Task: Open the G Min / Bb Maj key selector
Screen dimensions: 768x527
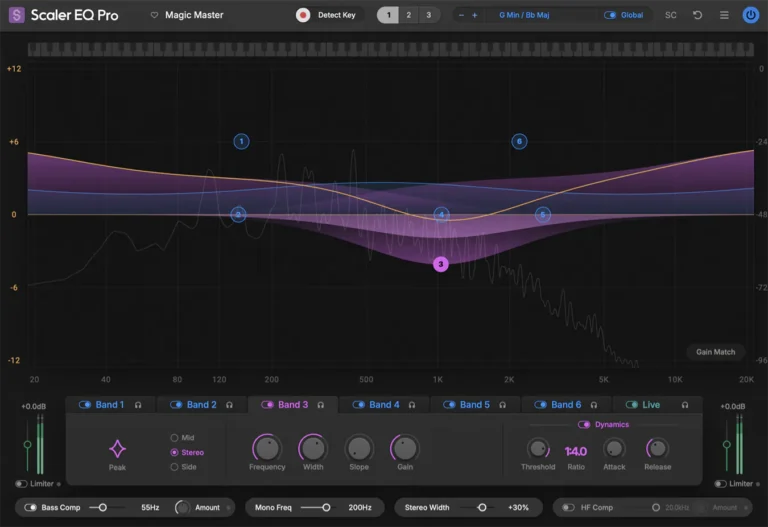Action: [524, 15]
